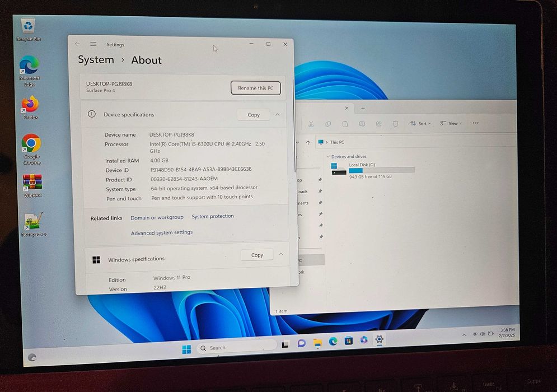Screen dimensions: 557x392
Task: Open Microsoft Edge from the taskbar
Action: [333, 342]
